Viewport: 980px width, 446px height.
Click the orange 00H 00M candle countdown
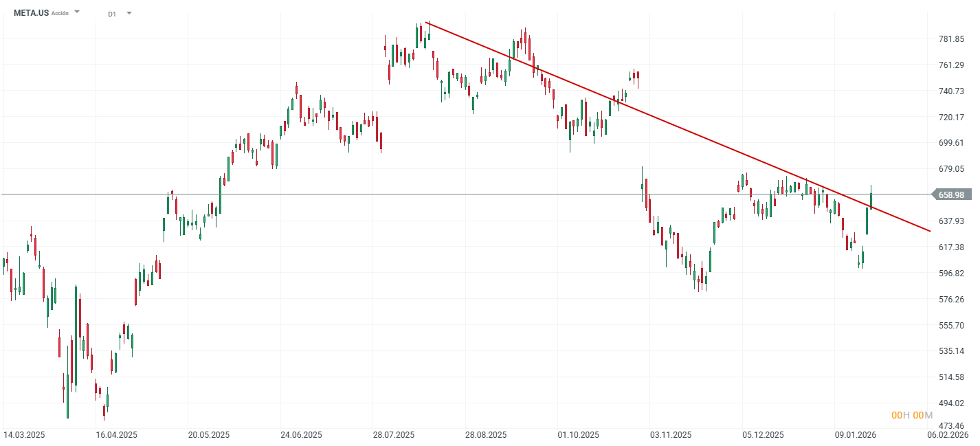(912, 415)
